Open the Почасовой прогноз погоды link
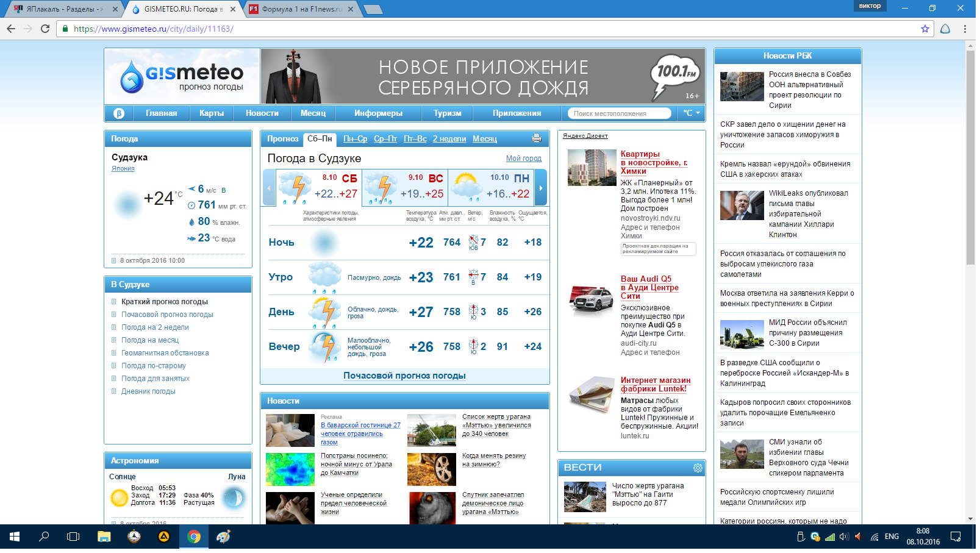The height and width of the screenshot is (553, 980). pyautogui.click(x=404, y=376)
